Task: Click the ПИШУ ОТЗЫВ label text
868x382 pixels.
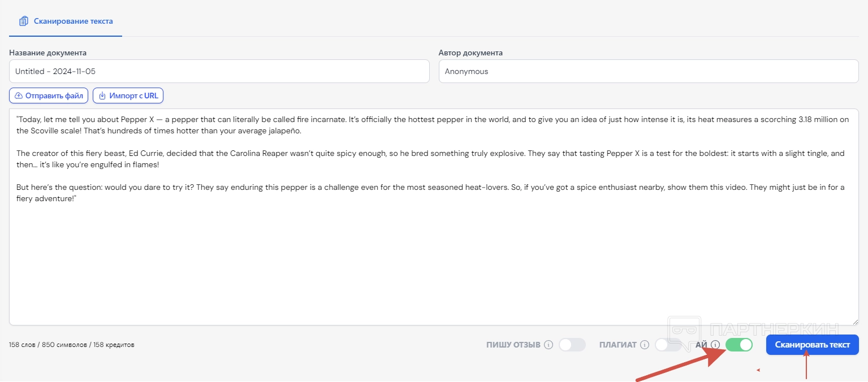Action: pos(513,345)
